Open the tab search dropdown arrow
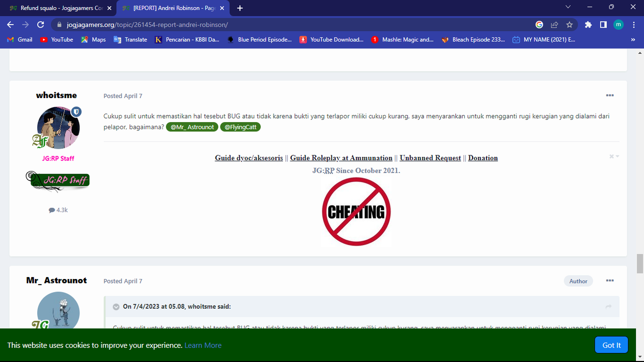 click(x=568, y=7)
